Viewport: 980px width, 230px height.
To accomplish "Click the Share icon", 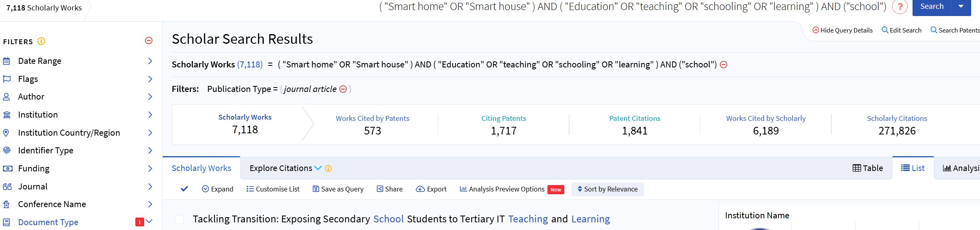I will pos(380,189).
